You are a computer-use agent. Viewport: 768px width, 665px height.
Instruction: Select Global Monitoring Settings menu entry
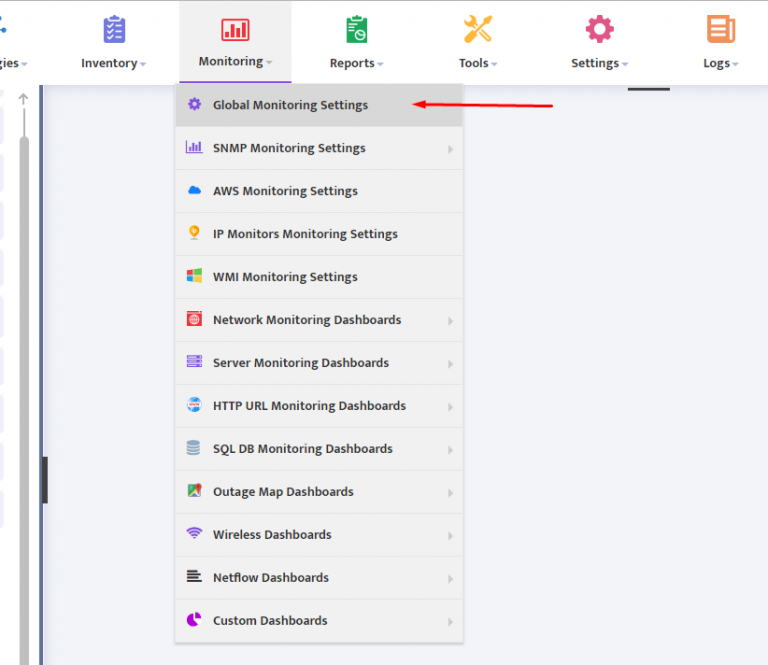tap(290, 105)
